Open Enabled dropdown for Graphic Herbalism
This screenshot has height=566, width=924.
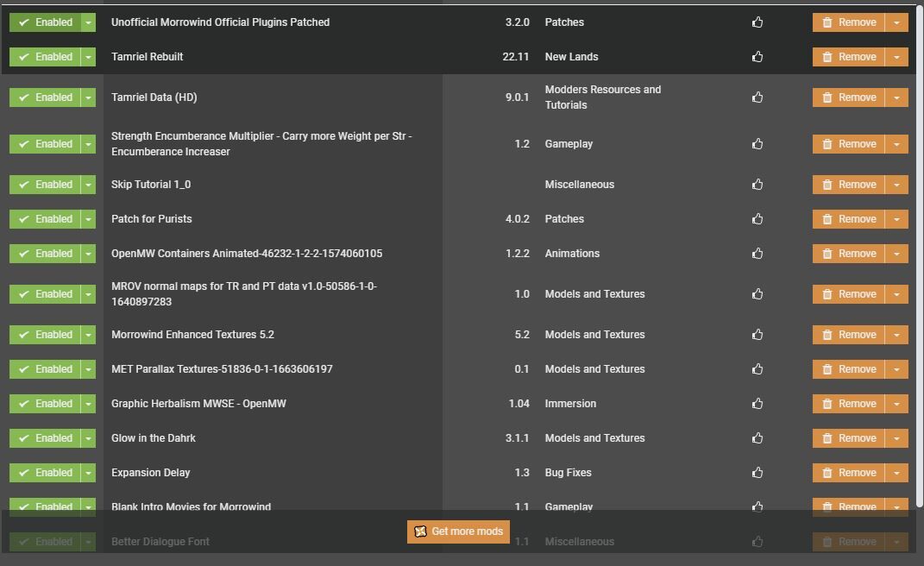pos(88,404)
